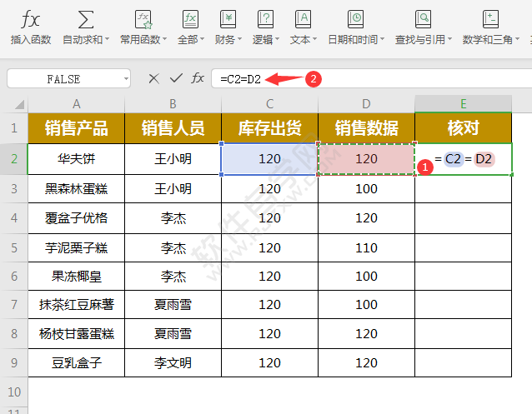Screen dimensions: 532x414
Task: Click header cell 核对
Action: (463, 128)
